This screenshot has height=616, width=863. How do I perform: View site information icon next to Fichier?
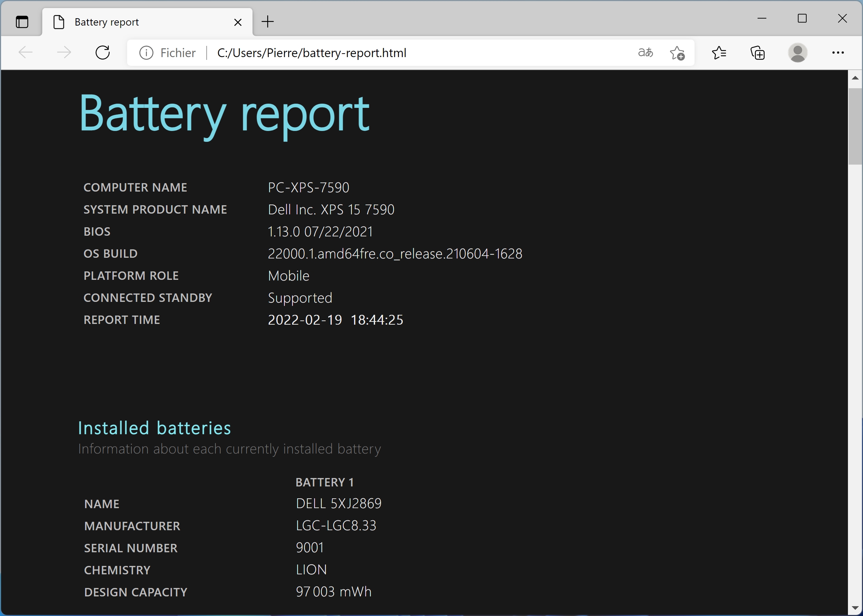(x=146, y=53)
